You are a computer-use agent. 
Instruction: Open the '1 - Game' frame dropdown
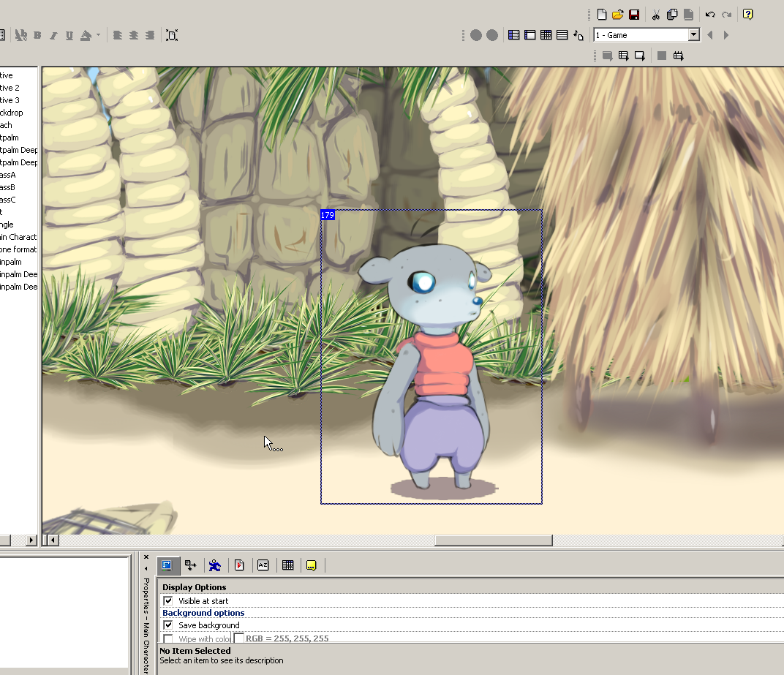[693, 35]
